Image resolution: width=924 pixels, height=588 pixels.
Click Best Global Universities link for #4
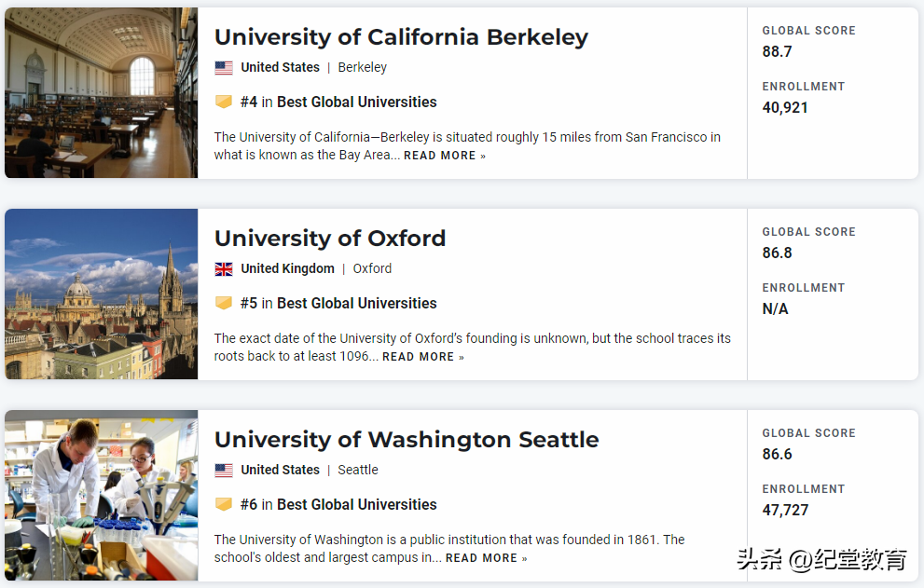(356, 102)
